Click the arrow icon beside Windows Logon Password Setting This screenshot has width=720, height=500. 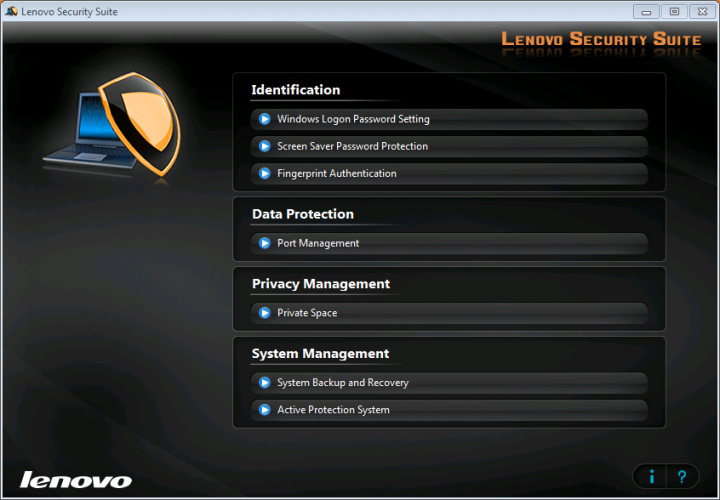tap(264, 119)
